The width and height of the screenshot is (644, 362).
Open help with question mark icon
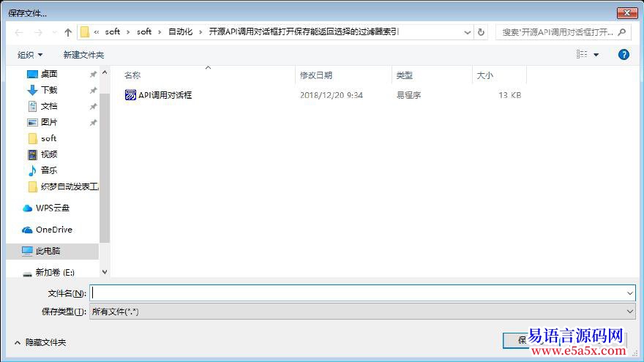tap(624, 54)
